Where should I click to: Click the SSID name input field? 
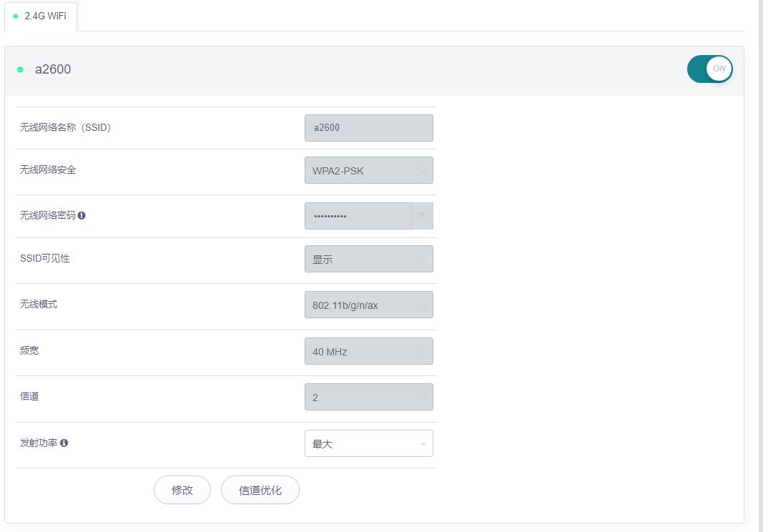[x=368, y=128]
